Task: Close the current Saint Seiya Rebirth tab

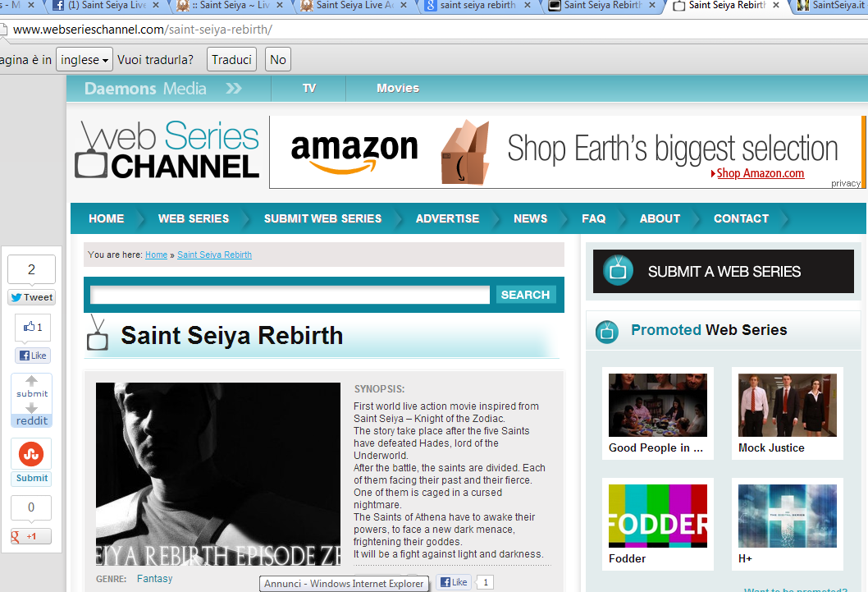Action: coord(776,5)
